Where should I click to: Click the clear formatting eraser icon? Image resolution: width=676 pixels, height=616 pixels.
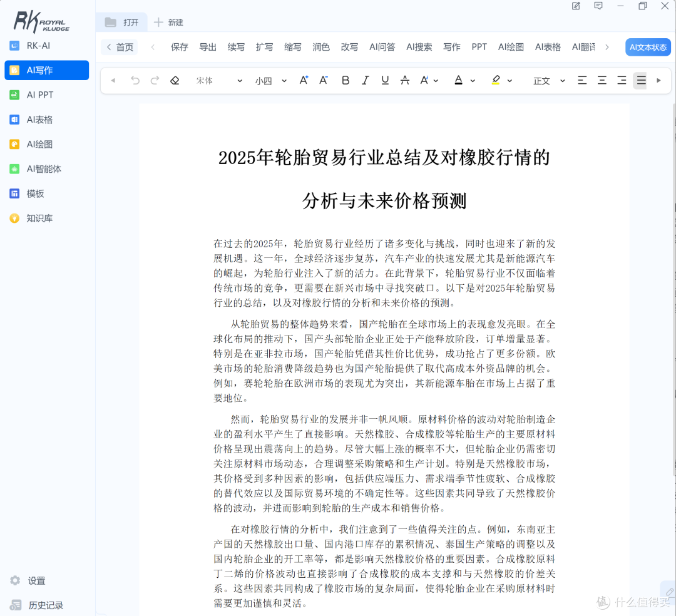coord(175,81)
